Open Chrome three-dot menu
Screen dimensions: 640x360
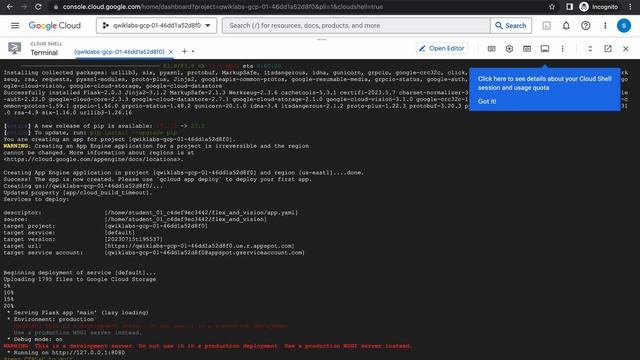(631, 7)
